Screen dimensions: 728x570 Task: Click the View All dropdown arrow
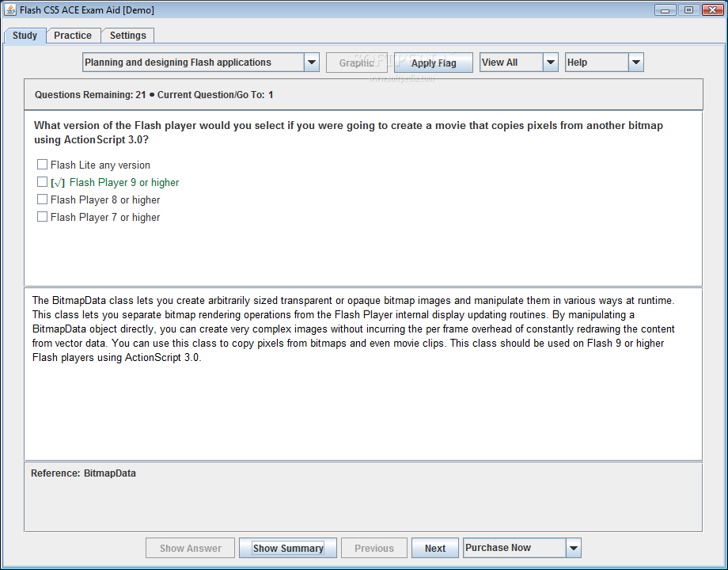[550, 63]
